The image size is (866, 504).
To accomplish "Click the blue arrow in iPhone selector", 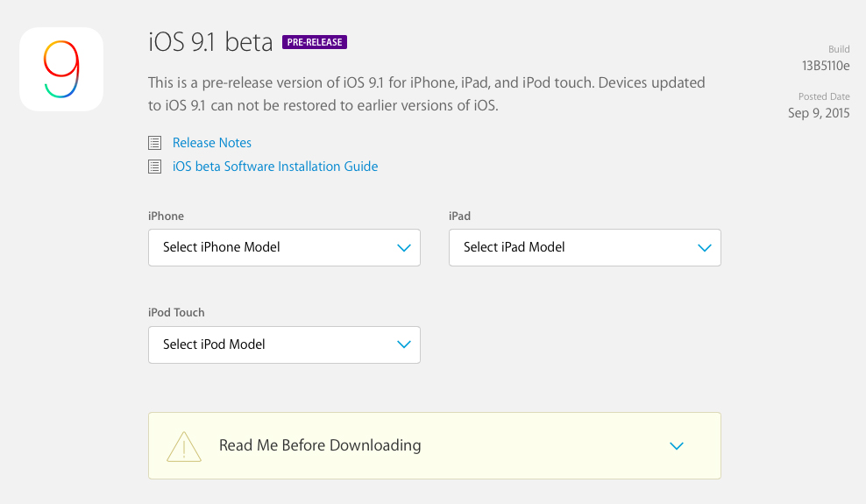I will (x=404, y=248).
